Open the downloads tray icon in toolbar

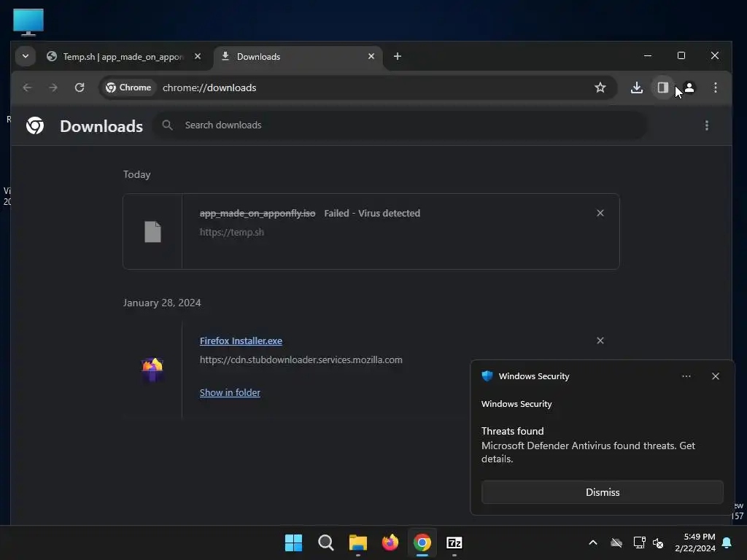(637, 87)
